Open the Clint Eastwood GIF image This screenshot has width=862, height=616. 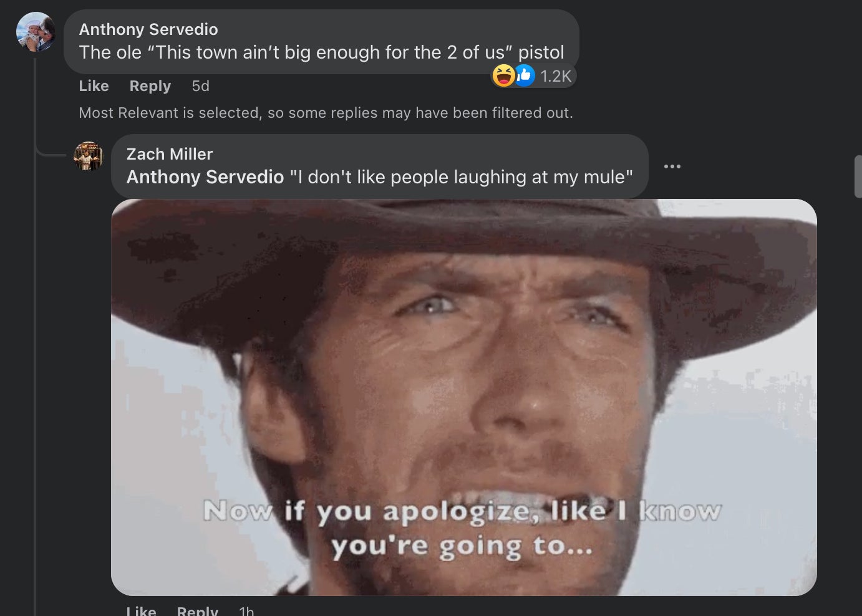[x=464, y=397]
